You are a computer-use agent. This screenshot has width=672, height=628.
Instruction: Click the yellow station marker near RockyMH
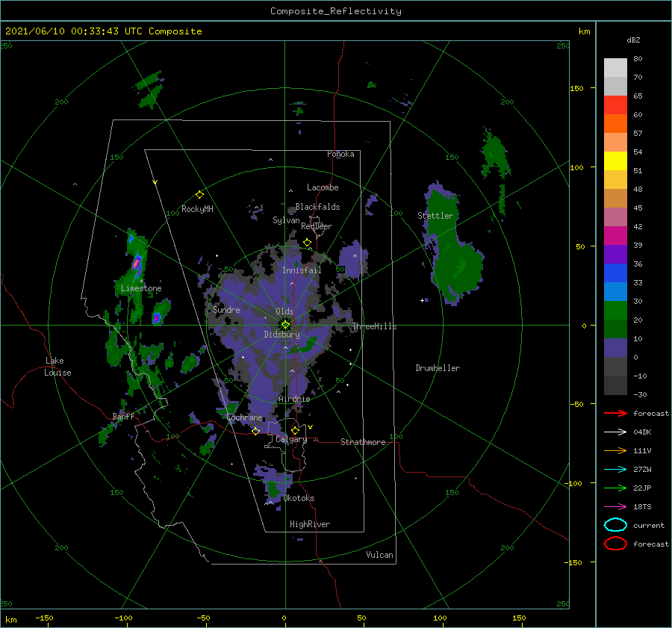pyautogui.click(x=199, y=195)
